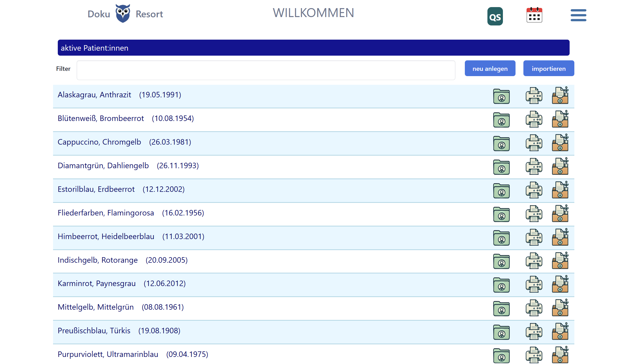This screenshot has width=640, height=364.
Task: Archive patient Karminrot, Paynesgrau
Action: (560, 284)
